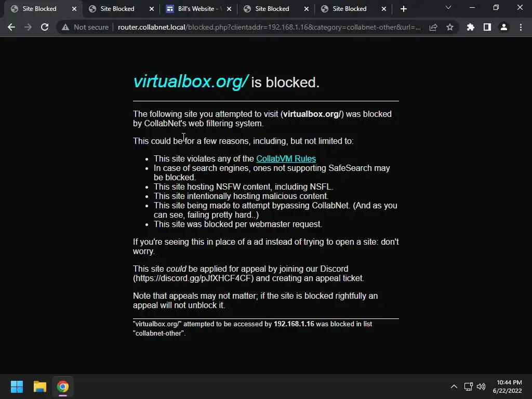532x399 pixels.
Task: Close the Bill's Website tab
Action: (229, 9)
